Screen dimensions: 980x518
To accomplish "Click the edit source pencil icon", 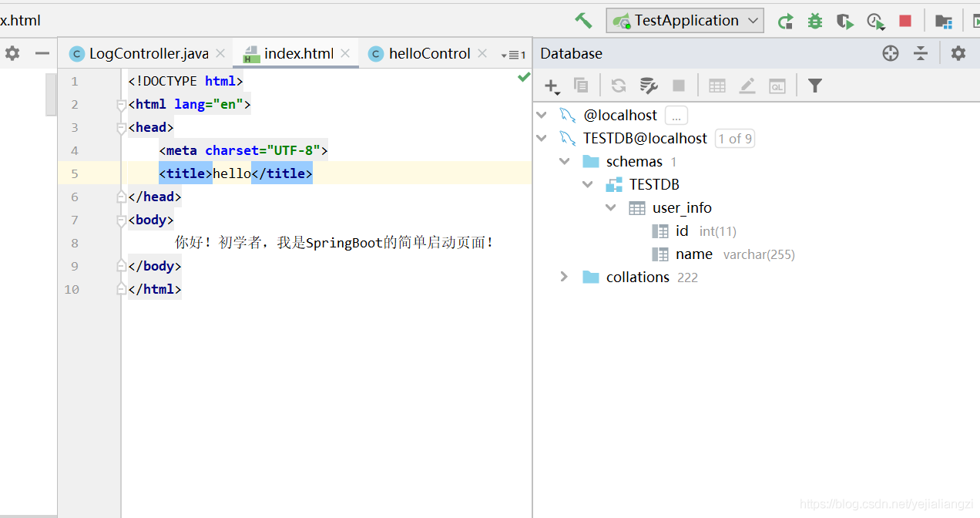I will pyautogui.click(x=747, y=86).
